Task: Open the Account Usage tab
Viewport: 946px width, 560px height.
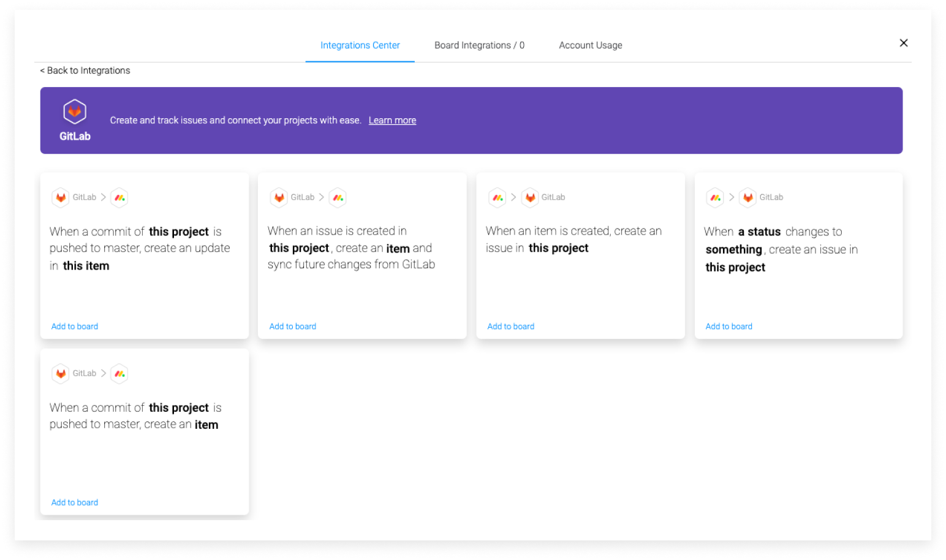Action: [x=590, y=45]
